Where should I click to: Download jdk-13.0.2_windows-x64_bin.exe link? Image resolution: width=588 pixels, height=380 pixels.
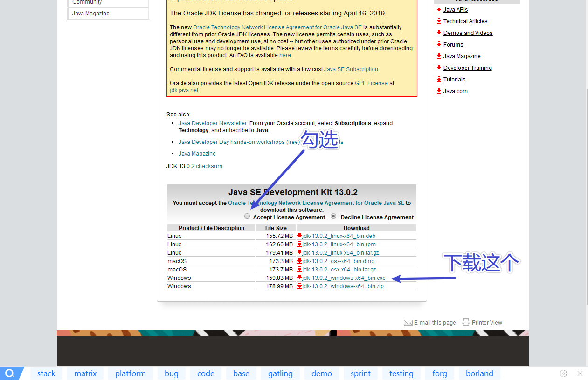coord(344,278)
